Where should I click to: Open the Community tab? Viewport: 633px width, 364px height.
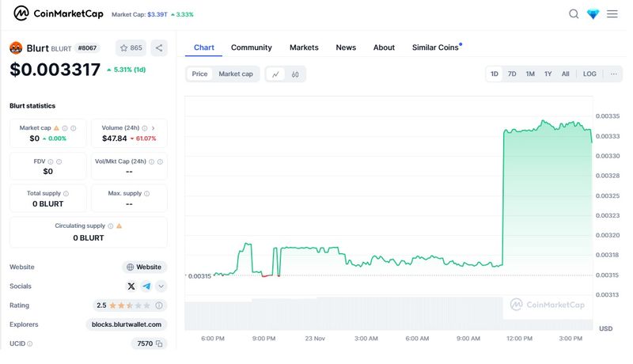[x=251, y=47]
